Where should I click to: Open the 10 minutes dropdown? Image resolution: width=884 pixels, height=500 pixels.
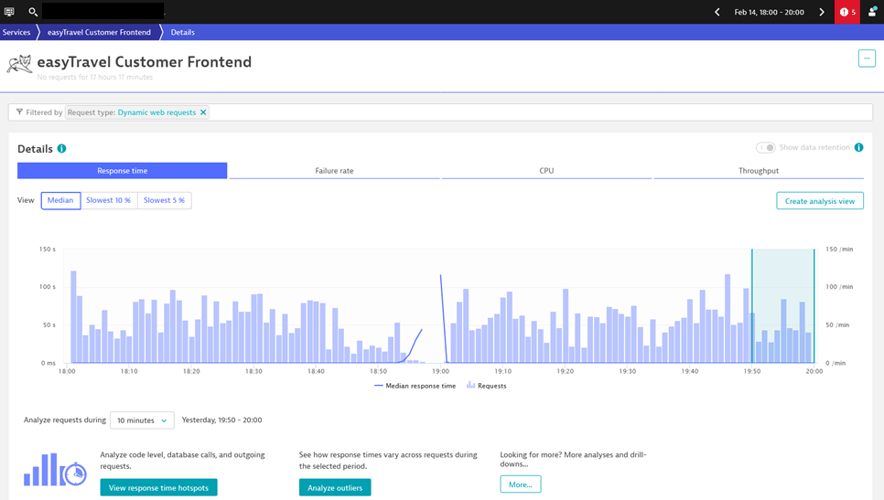coord(142,420)
